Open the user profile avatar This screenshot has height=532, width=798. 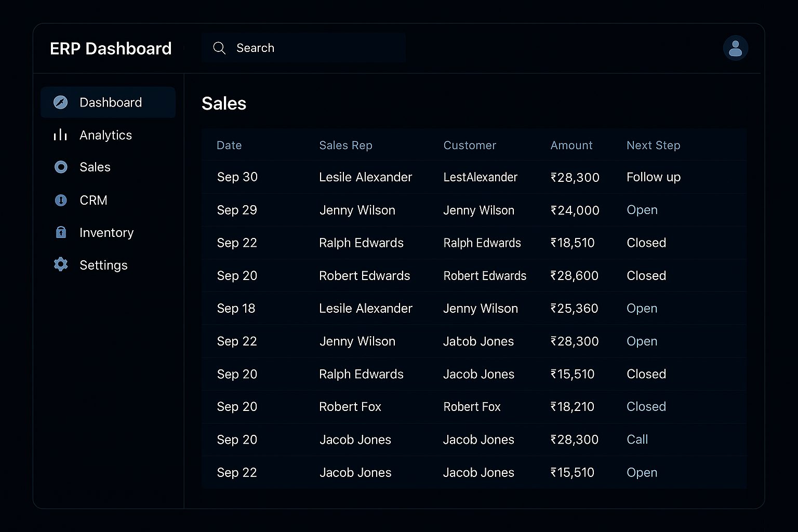pos(735,48)
